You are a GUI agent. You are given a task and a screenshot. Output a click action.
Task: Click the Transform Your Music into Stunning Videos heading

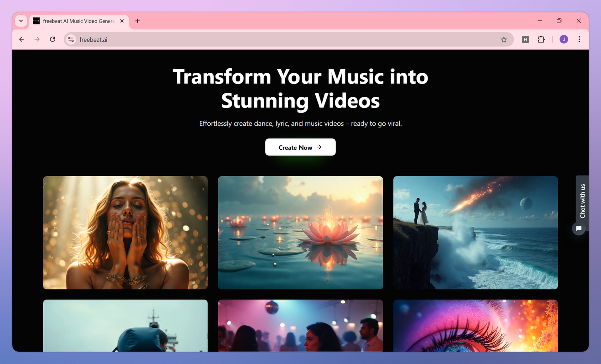coord(300,89)
